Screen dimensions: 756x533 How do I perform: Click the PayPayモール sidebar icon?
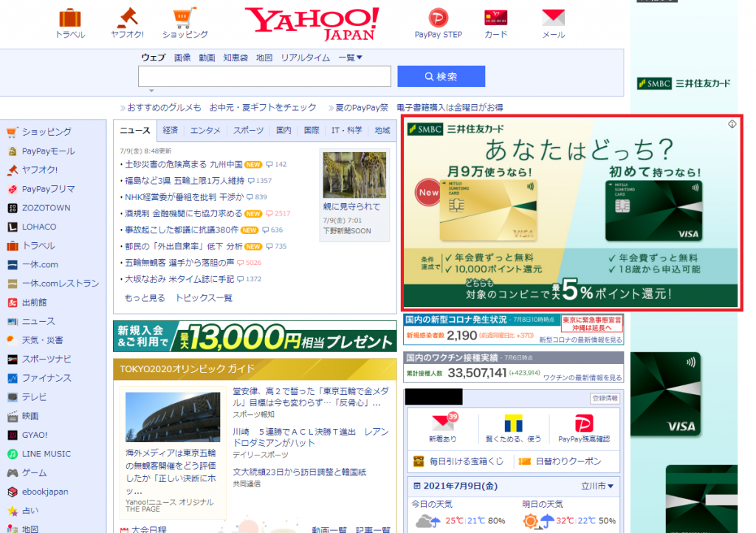pyautogui.click(x=13, y=151)
